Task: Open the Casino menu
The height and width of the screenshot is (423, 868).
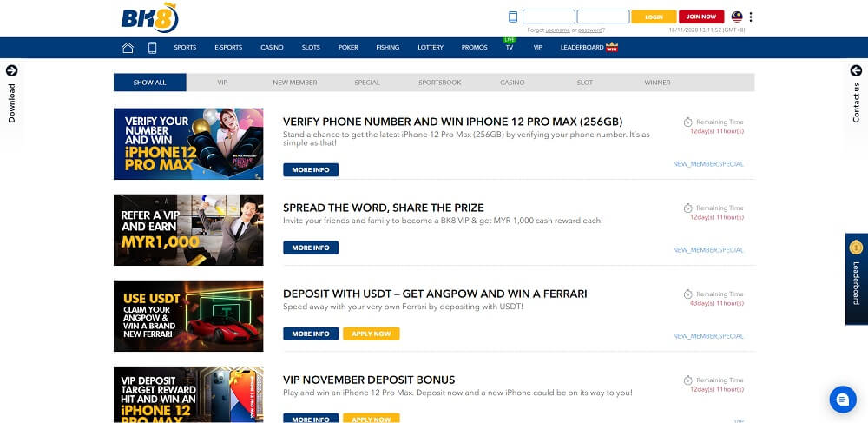Action: point(272,48)
